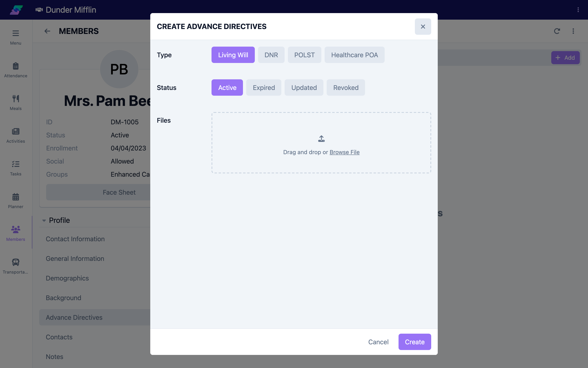Click Create to save directive

coord(415,342)
